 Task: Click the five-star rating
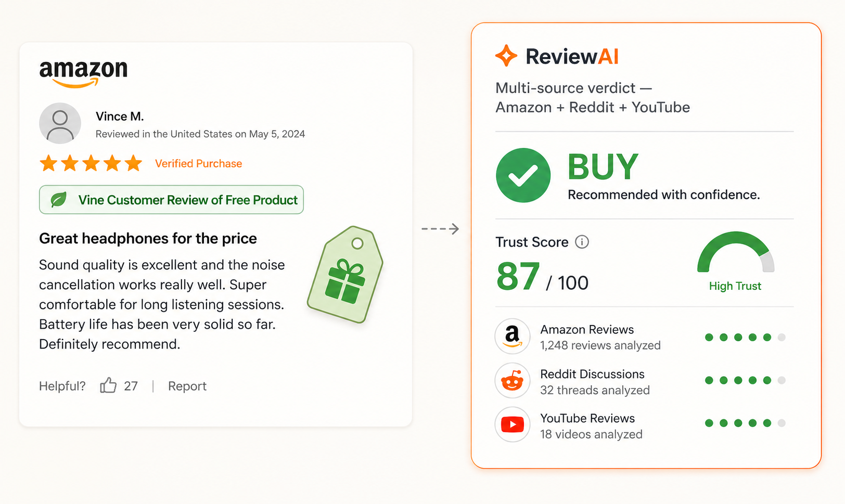click(91, 163)
